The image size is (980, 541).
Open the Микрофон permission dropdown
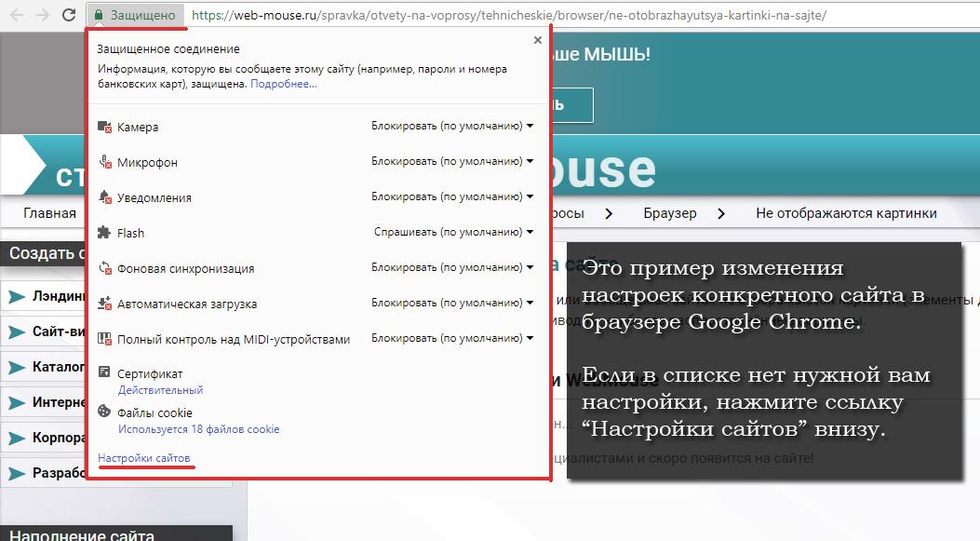[x=452, y=161]
